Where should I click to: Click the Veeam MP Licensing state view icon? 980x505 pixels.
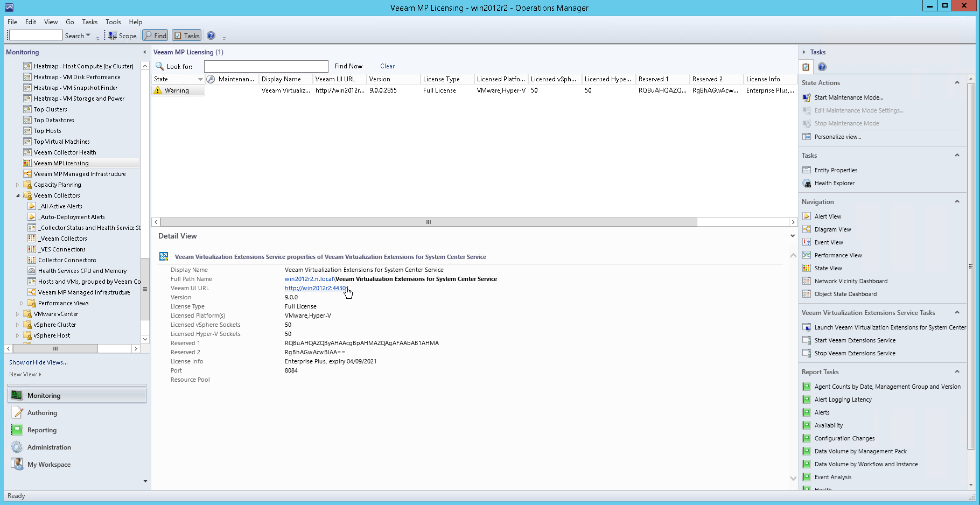tap(27, 163)
